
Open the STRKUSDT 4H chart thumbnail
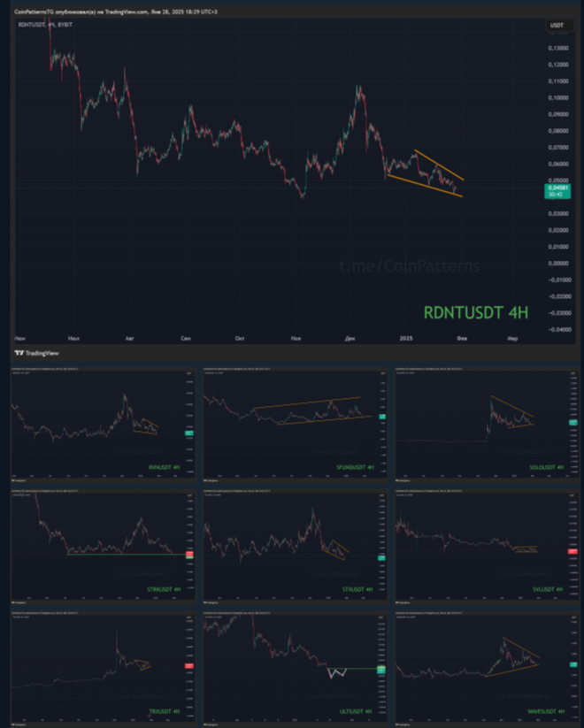tap(103, 547)
